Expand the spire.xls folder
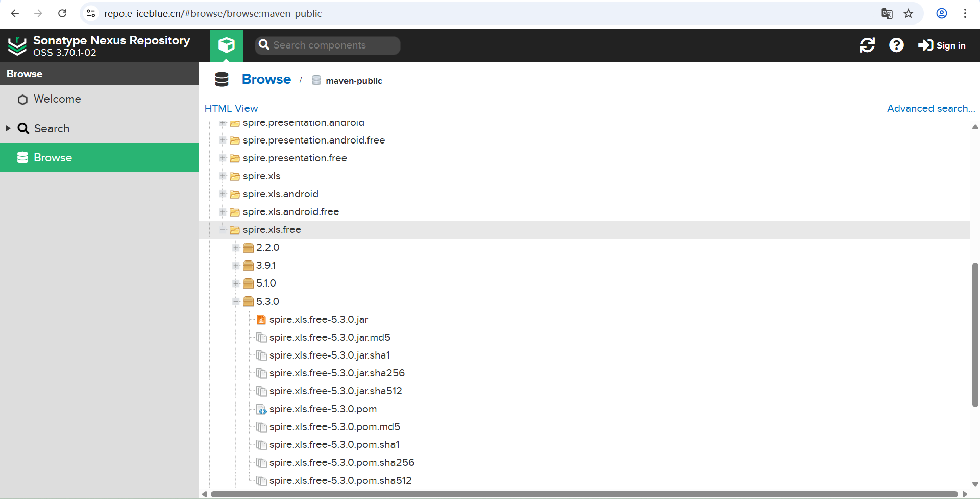 pyautogui.click(x=223, y=176)
